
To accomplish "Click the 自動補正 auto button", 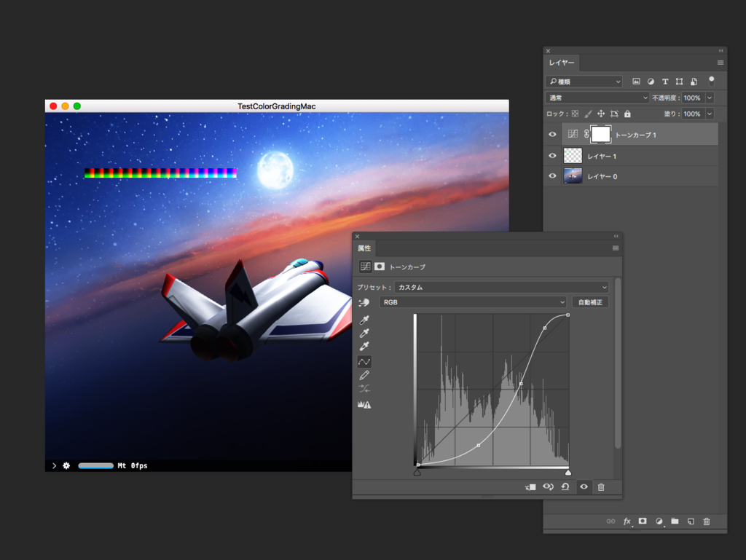I will 590,302.
